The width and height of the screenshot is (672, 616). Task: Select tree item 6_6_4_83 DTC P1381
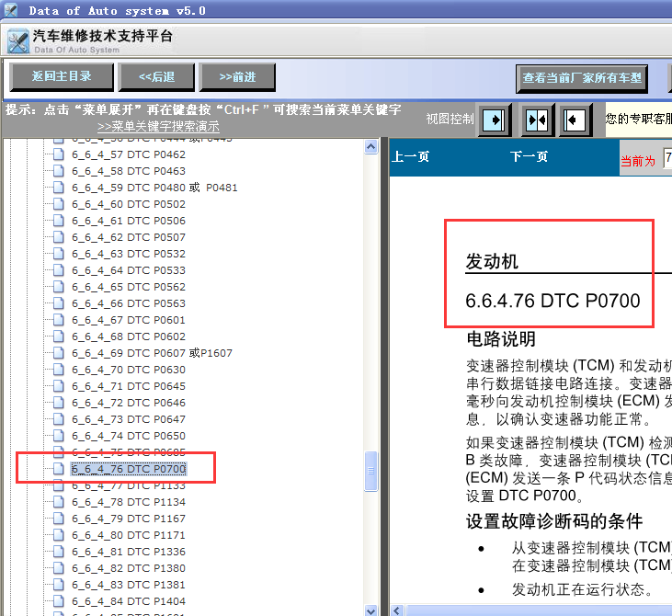tap(129, 585)
